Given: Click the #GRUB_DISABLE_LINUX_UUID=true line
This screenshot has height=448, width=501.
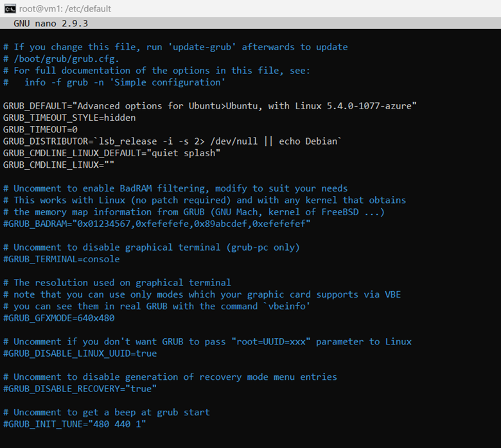Looking at the screenshot, I should (x=80, y=354).
